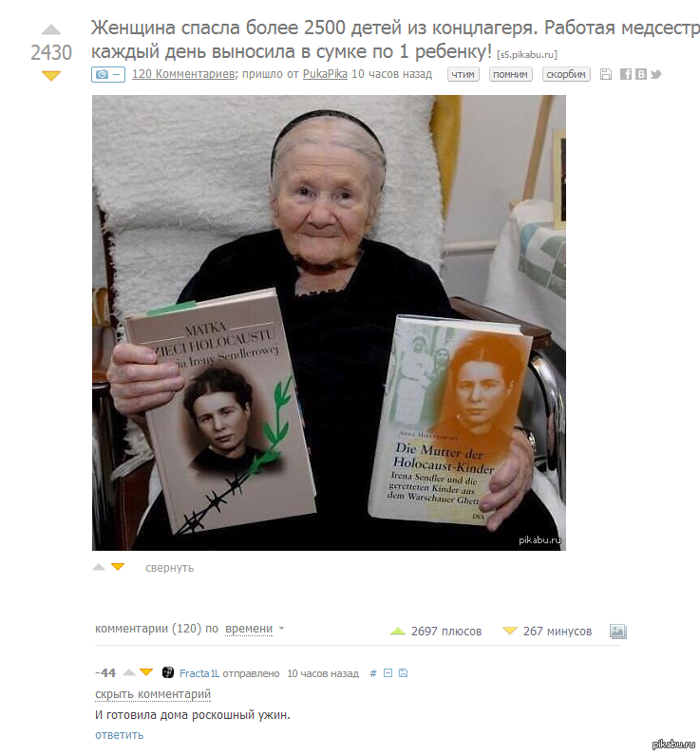Open comment sorting dropdown по времени

(255, 629)
